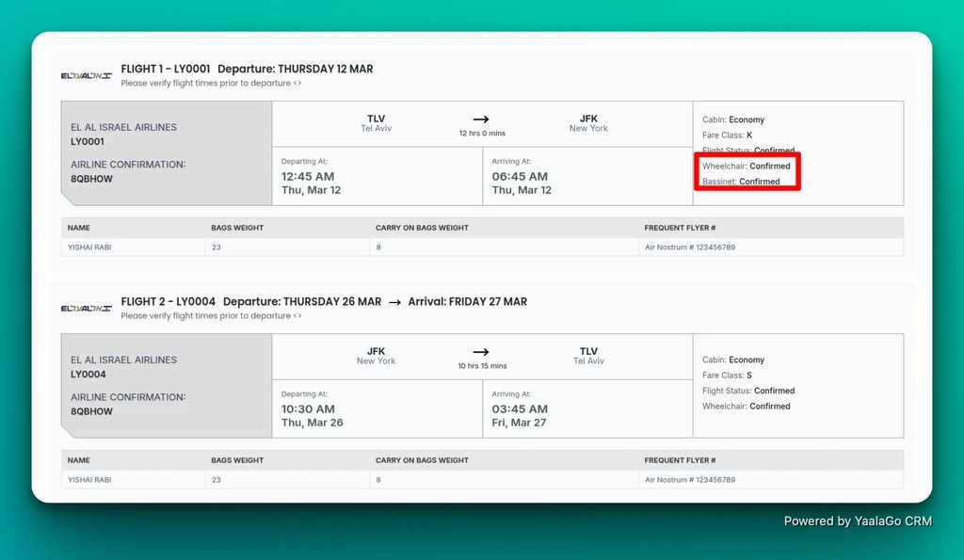Click the '12 hrs 0 mins' duration
Viewport: 964px width, 560px height.
tap(482, 134)
